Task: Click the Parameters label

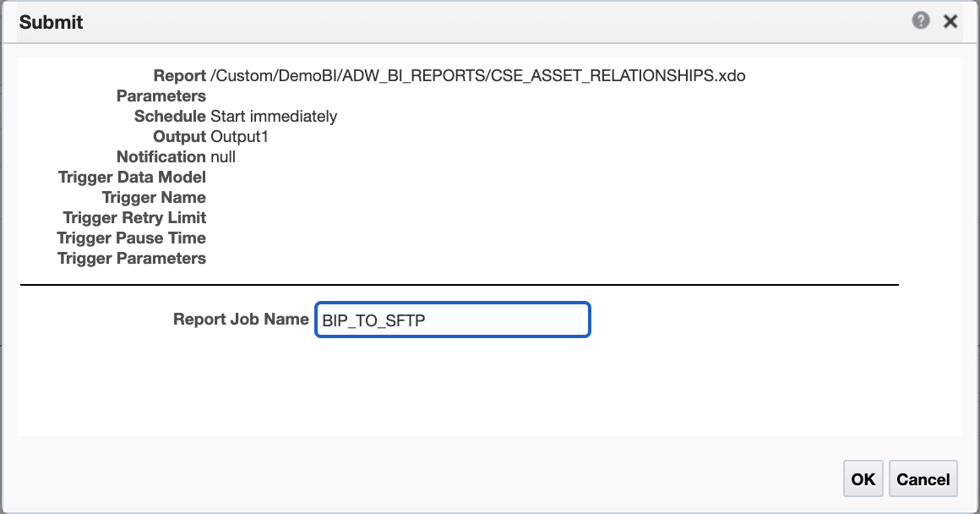Action: pyautogui.click(x=161, y=96)
